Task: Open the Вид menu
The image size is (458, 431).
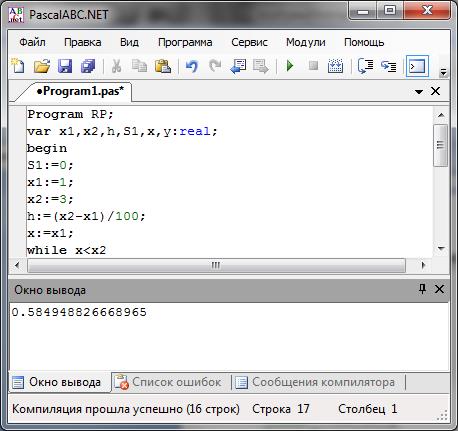Action: (129, 42)
